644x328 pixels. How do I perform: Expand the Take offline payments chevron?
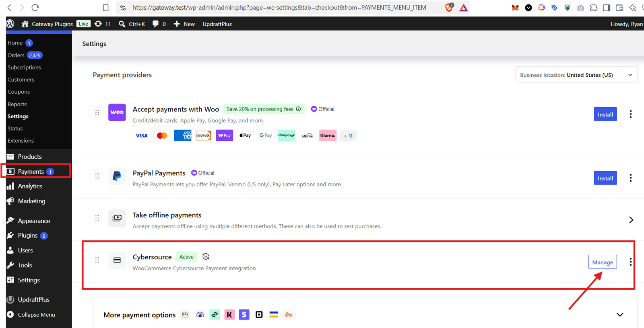point(631,220)
